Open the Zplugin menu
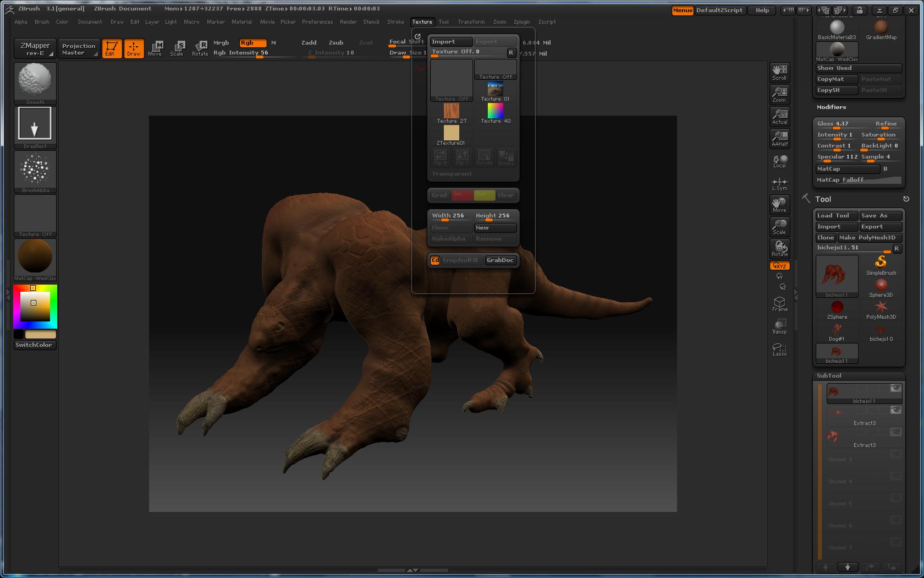This screenshot has width=924, height=578. tap(521, 22)
